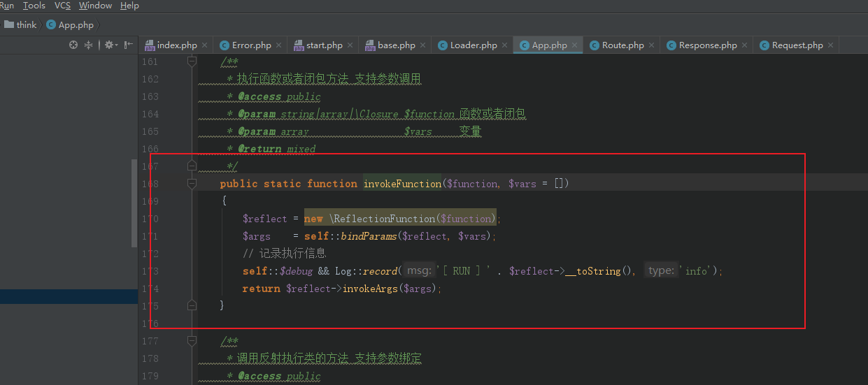This screenshot has width=868, height=385.
Task: Close the App.php tab
Action: 574,45
